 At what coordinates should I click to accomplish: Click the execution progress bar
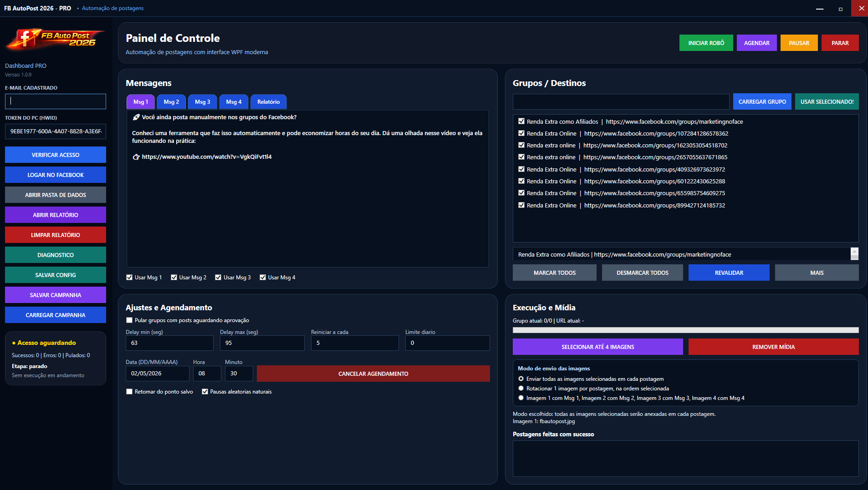tap(686, 330)
